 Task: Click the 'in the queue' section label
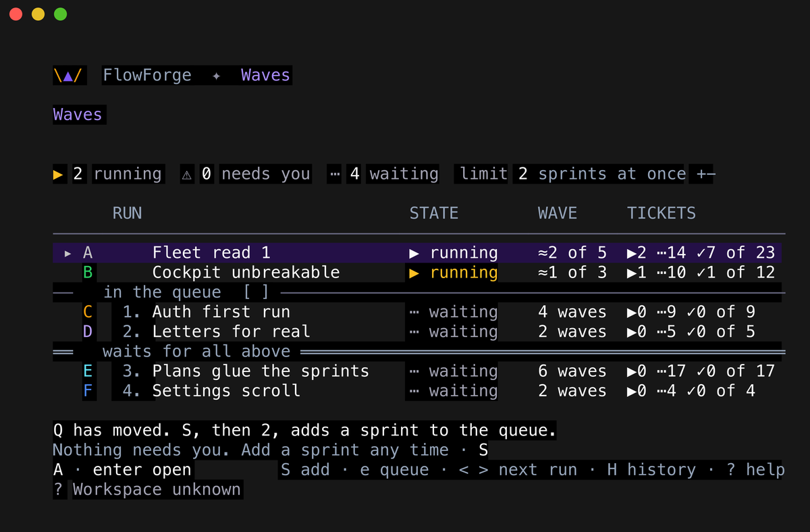click(162, 292)
